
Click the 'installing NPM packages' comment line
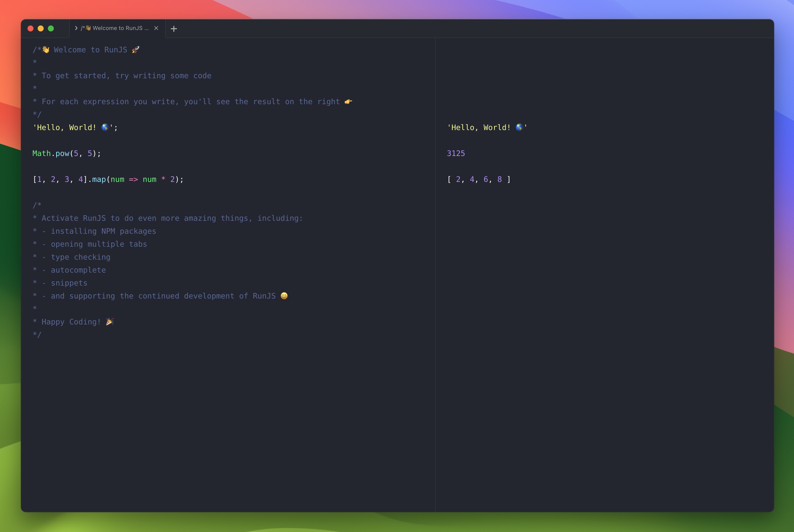click(x=94, y=231)
